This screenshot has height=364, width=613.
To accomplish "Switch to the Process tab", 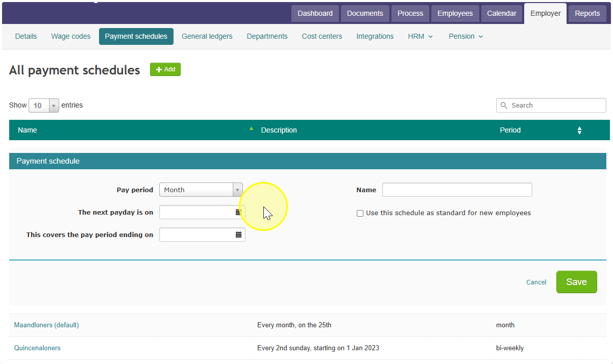I will pyautogui.click(x=410, y=14).
